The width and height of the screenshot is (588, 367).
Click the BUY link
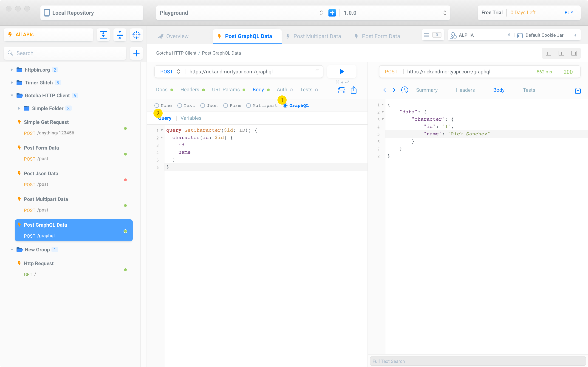click(568, 13)
